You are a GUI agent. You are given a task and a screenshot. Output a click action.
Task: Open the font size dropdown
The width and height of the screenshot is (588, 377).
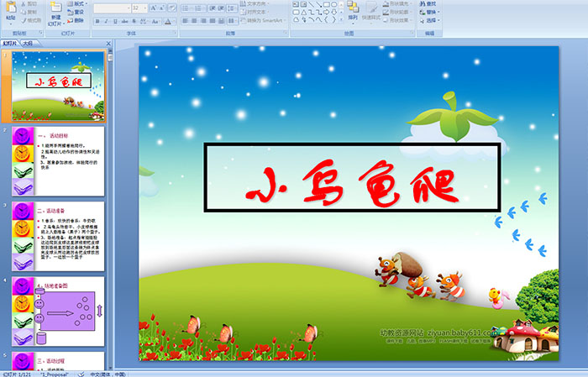pyautogui.click(x=144, y=8)
